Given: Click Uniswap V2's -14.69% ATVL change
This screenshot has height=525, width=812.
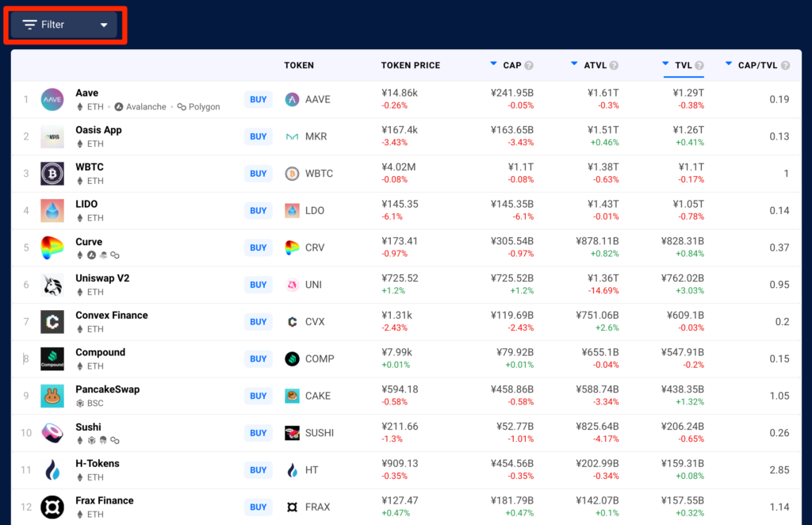Looking at the screenshot, I should tap(603, 291).
